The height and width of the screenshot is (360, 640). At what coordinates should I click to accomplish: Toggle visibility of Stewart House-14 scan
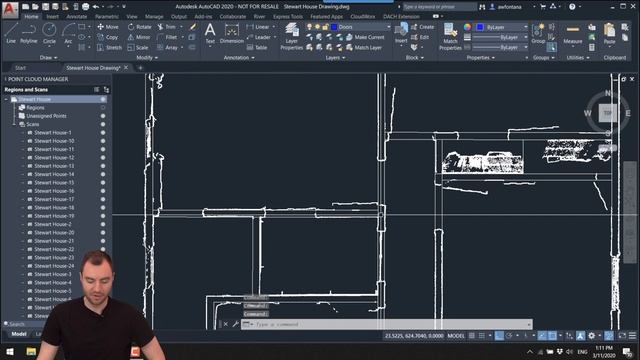point(103,174)
